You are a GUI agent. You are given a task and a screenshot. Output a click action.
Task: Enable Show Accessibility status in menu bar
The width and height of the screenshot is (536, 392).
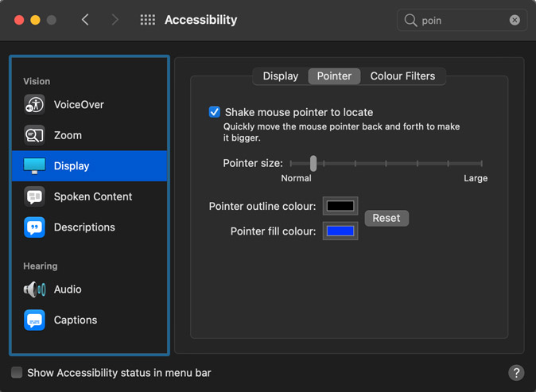pos(17,373)
